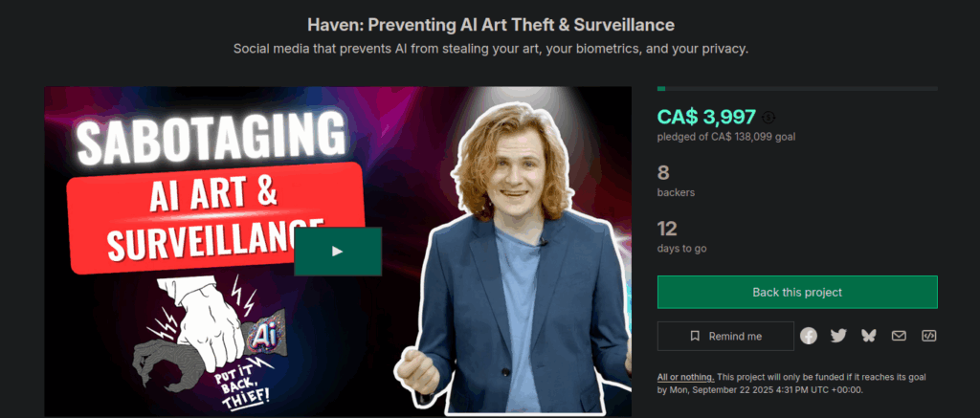Play the Haven project video

(338, 252)
